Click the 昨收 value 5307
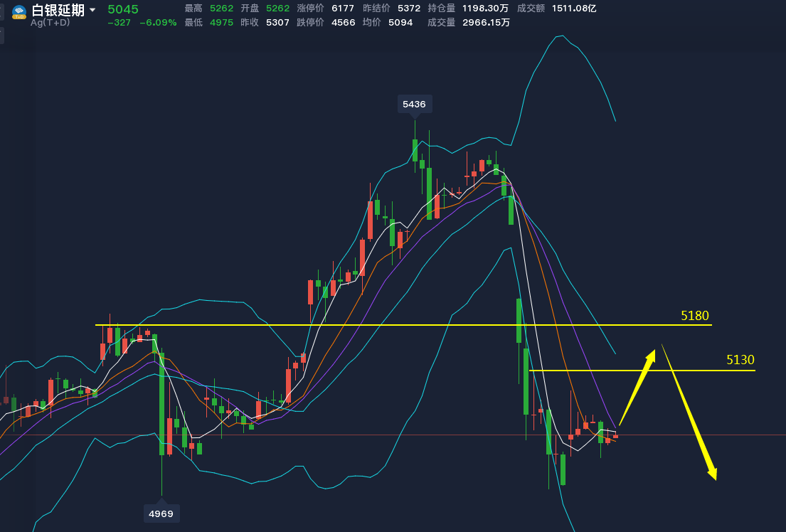This screenshot has width=786, height=532. pos(277,23)
